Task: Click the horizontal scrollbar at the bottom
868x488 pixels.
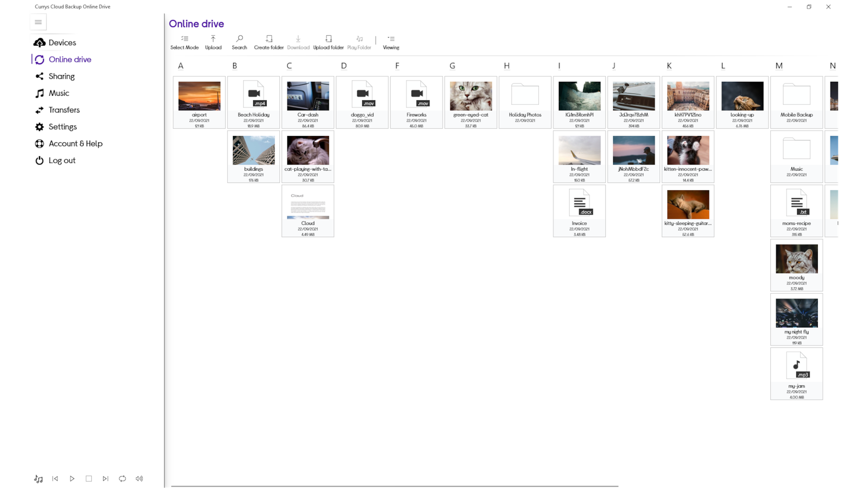Action: 394,486
